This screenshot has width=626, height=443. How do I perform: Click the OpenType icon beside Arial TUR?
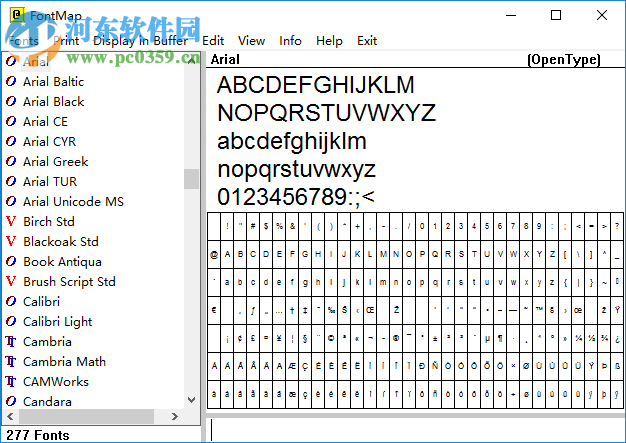pos(11,181)
